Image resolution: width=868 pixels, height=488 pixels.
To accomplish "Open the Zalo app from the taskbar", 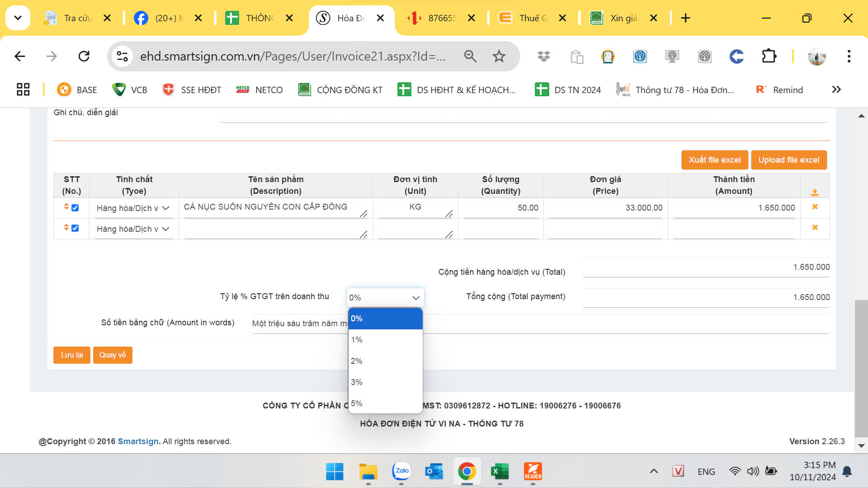I will [x=401, y=471].
